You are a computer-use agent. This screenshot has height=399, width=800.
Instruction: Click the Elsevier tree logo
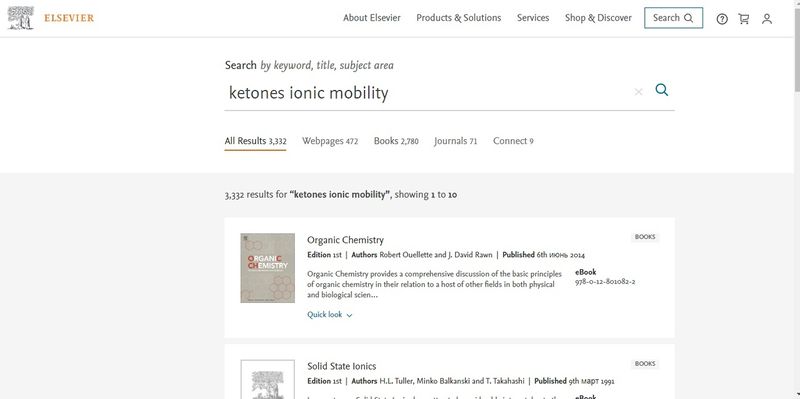(20, 18)
